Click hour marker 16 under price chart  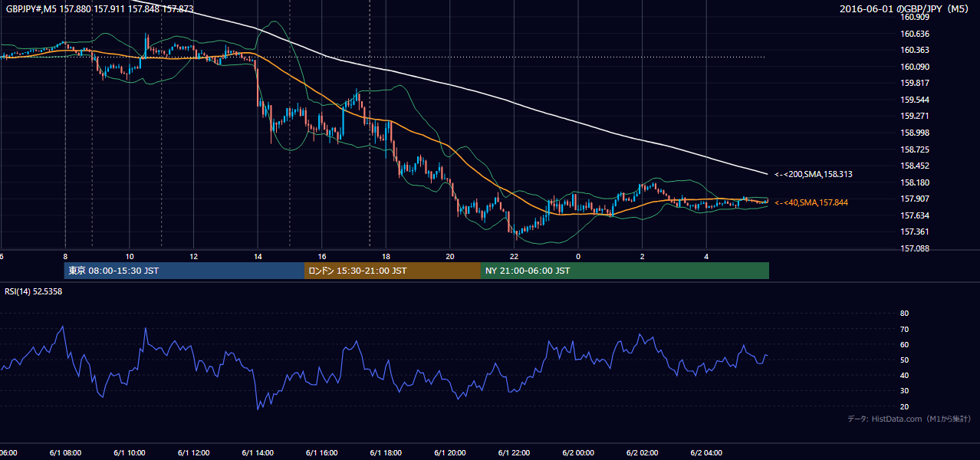(x=322, y=257)
